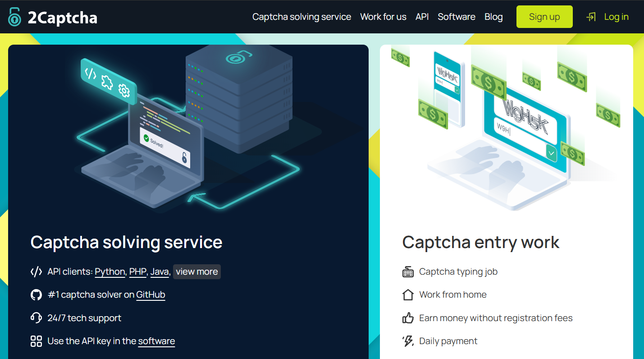Click the headset icon beside tech support
This screenshot has width=644, height=359.
click(x=36, y=318)
